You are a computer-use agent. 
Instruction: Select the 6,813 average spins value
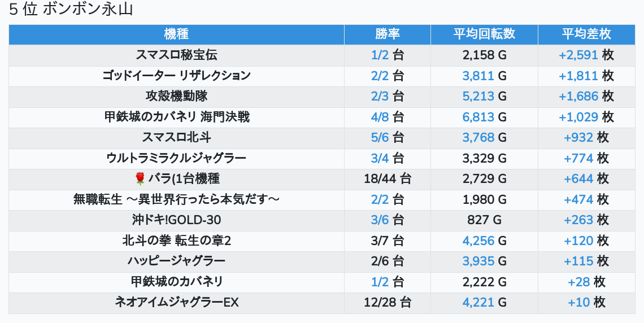(478, 117)
